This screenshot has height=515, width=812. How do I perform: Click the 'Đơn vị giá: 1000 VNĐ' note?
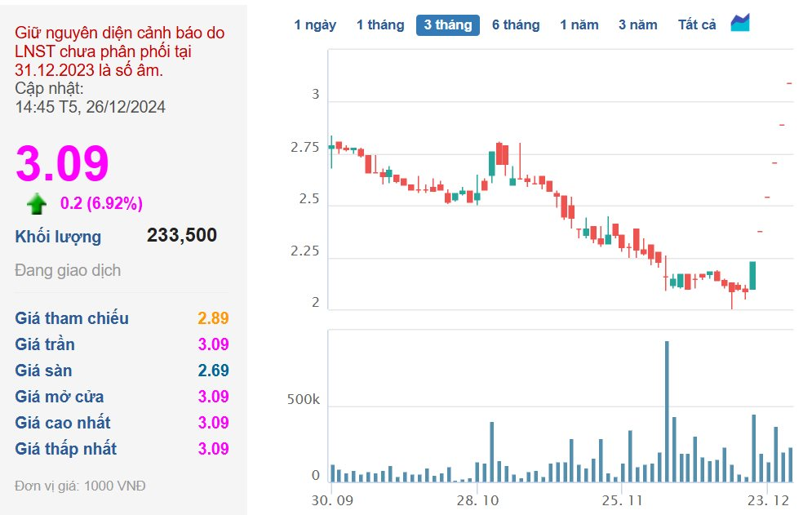click(x=80, y=486)
